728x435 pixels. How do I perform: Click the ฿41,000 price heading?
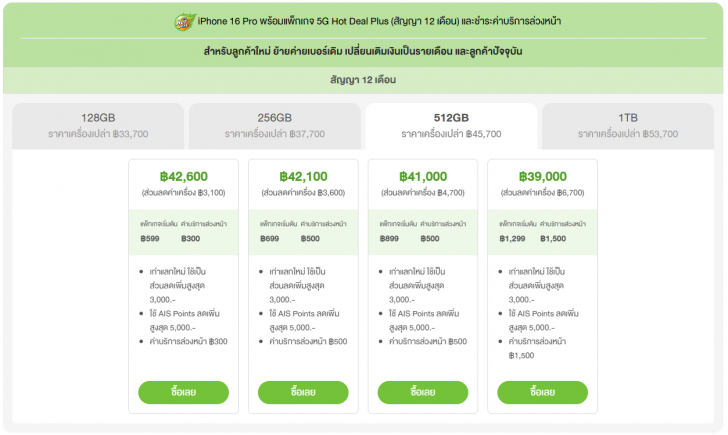(x=423, y=176)
